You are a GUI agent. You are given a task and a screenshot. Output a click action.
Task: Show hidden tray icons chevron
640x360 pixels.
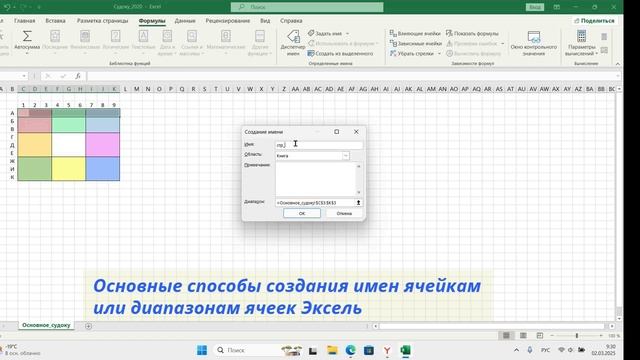click(x=516, y=350)
